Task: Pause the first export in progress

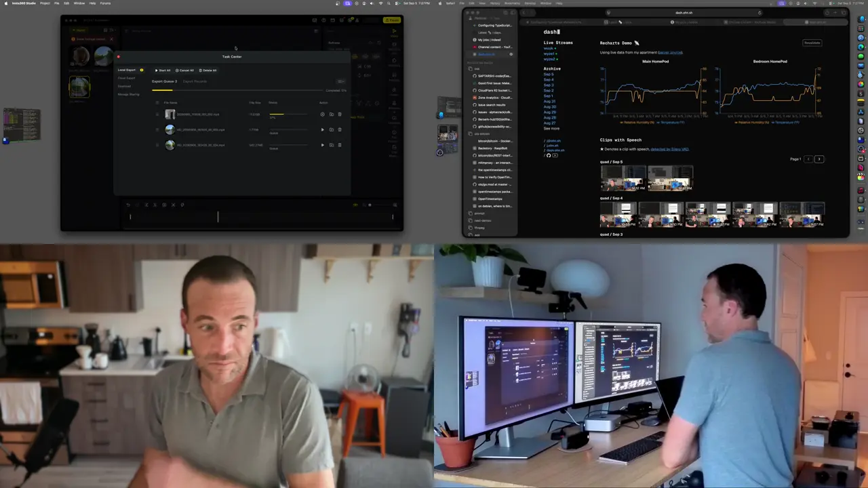Action: tap(322, 115)
